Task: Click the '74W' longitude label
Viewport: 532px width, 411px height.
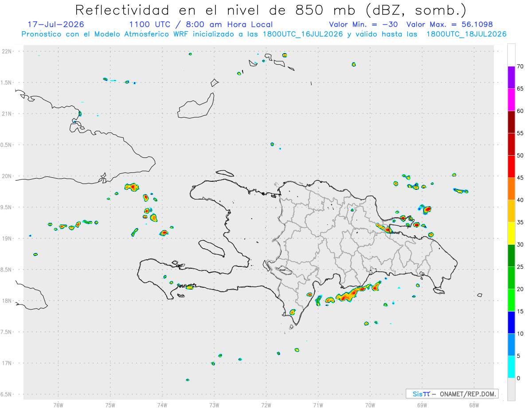Action: pyautogui.click(x=162, y=405)
